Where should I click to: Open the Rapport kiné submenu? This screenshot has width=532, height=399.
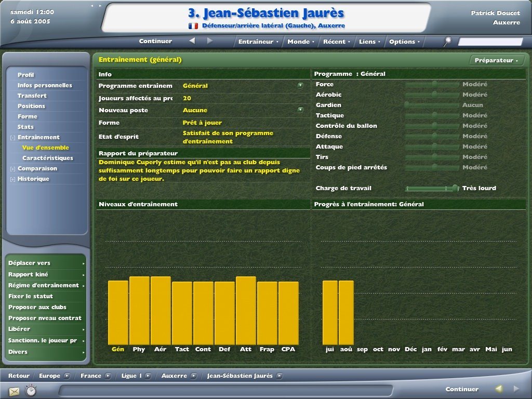click(46, 274)
